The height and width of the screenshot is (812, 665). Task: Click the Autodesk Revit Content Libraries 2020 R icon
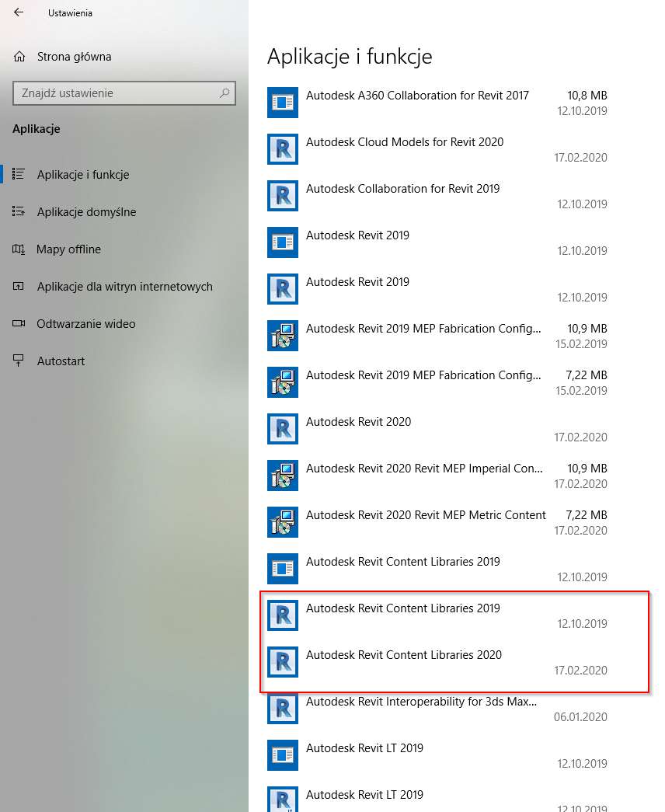[x=283, y=662]
